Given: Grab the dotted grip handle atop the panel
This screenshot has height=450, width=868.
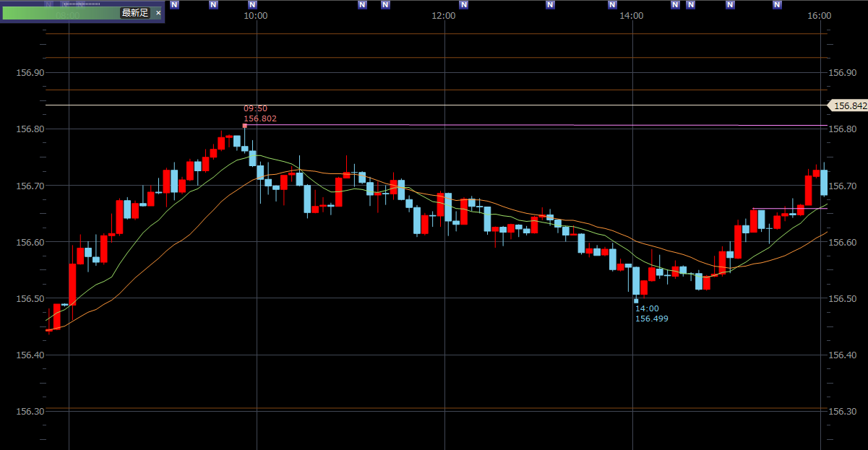Looking at the screenshot, I should click(x=82, y=4).
